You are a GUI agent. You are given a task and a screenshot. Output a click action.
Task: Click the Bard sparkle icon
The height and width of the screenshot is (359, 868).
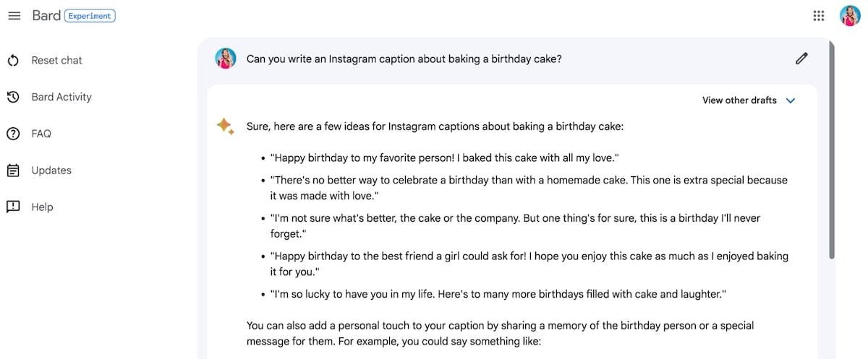tap(225, 126)
